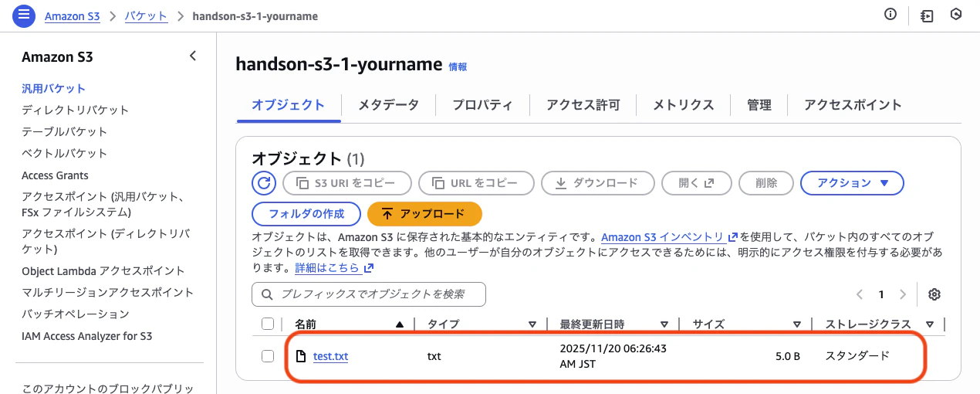Click the フォルダの作成 button
The image size is (980, 394).
point(306,213)
